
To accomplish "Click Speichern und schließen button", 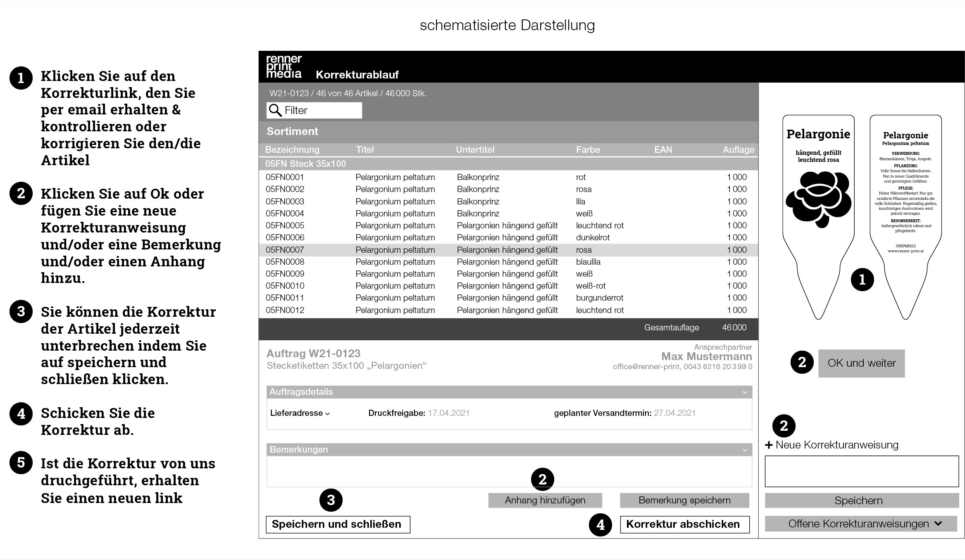I will pos(338,524).
